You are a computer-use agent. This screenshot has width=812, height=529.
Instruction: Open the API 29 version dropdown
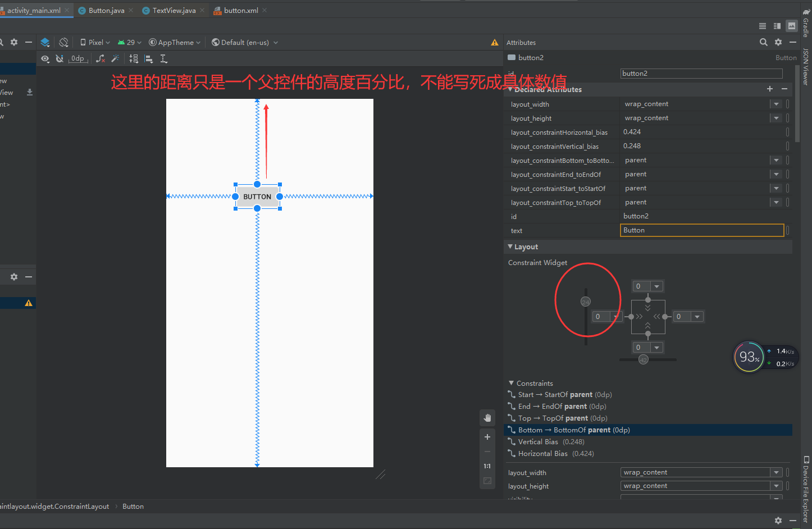click(129, 42)
